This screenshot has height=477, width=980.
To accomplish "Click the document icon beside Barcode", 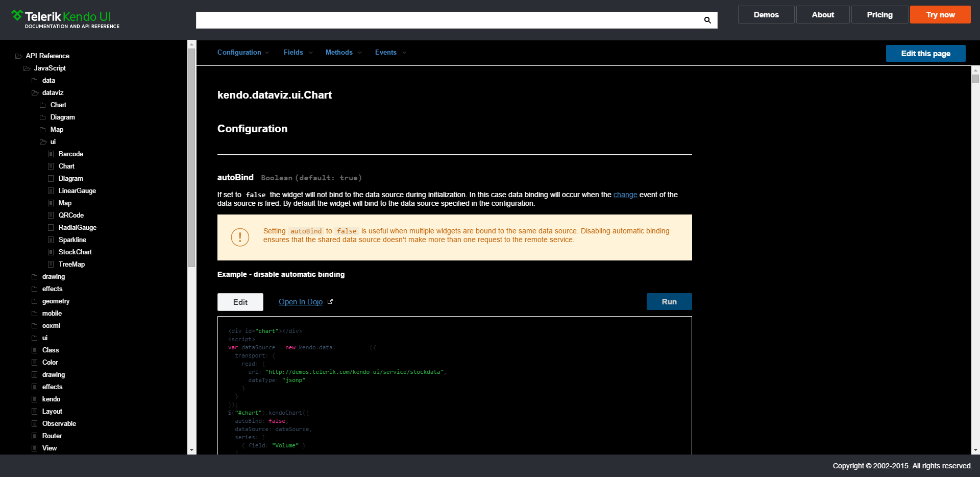I will point(51,154).
